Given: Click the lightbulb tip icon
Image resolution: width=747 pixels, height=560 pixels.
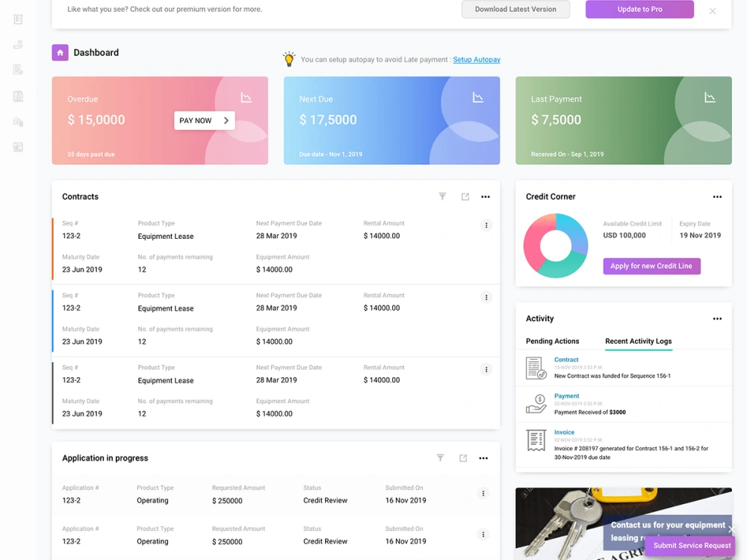Looking at the screenshot, I should pos(288,59).
